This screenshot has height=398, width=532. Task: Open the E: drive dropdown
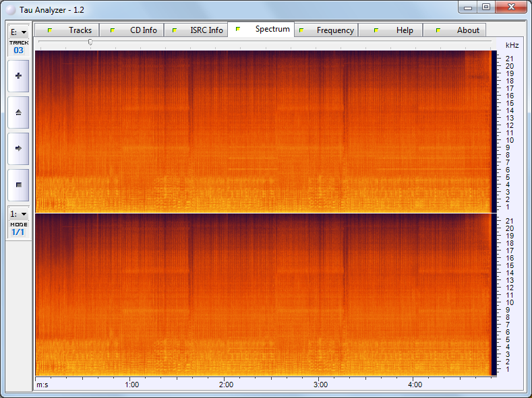[x=18, y=32]
